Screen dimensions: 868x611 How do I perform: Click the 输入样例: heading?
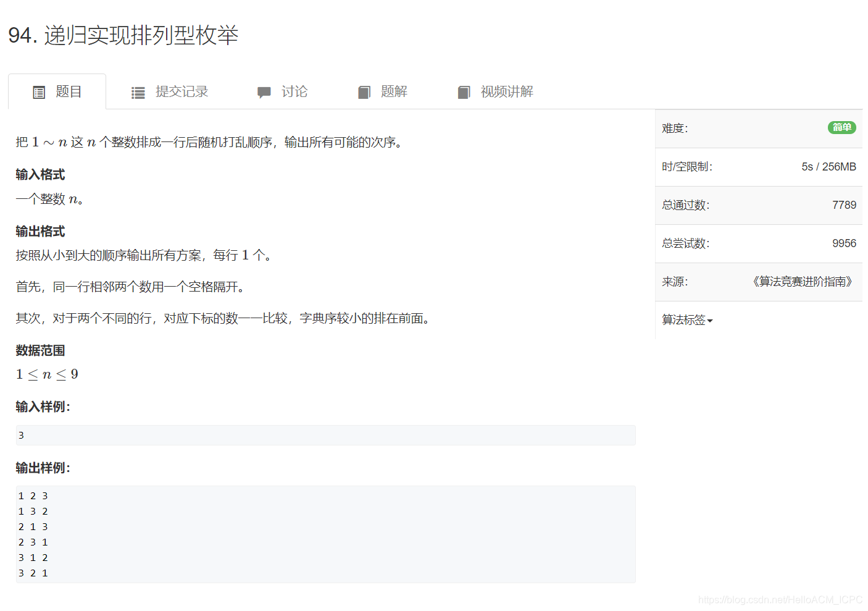pyautogui.click(x=43, y=407)
